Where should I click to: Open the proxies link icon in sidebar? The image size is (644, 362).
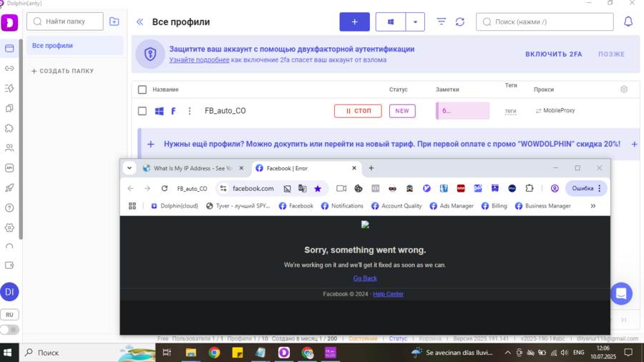click(9, 68)
